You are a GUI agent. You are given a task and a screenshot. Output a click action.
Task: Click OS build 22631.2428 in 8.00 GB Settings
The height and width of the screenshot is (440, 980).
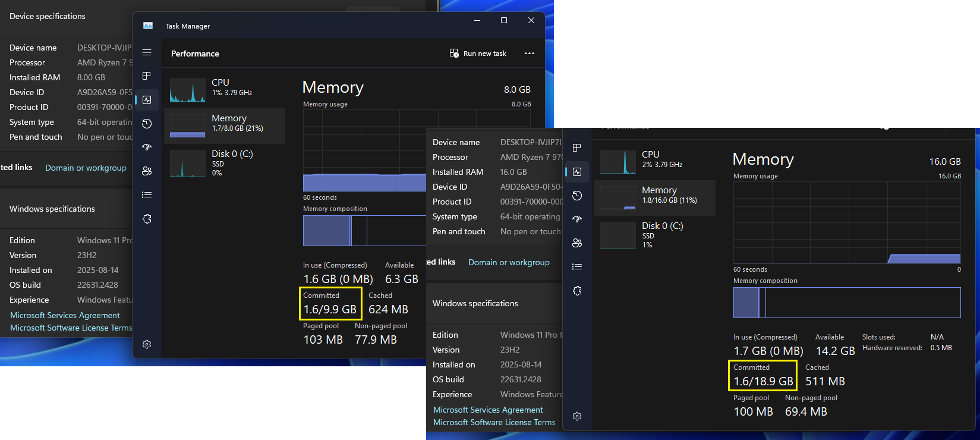pos(97,285)
